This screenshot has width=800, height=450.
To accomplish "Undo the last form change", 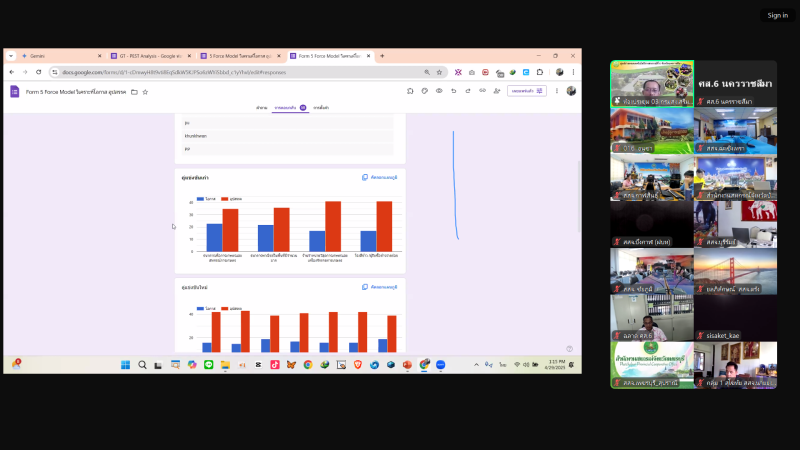I will [454, 91].
